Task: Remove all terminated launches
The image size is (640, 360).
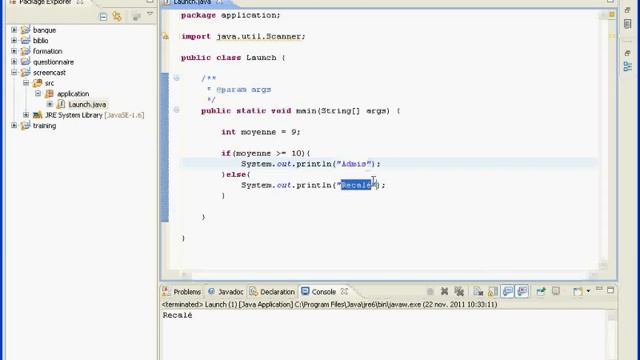Action: pos(459,291)
